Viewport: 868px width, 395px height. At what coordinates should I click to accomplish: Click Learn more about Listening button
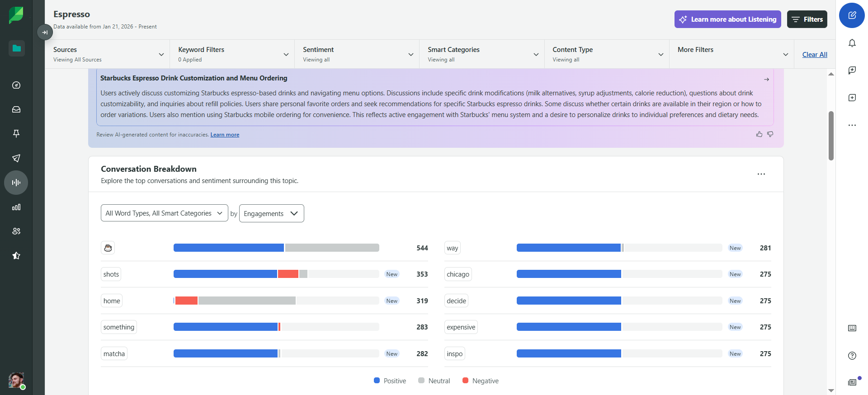728,19
